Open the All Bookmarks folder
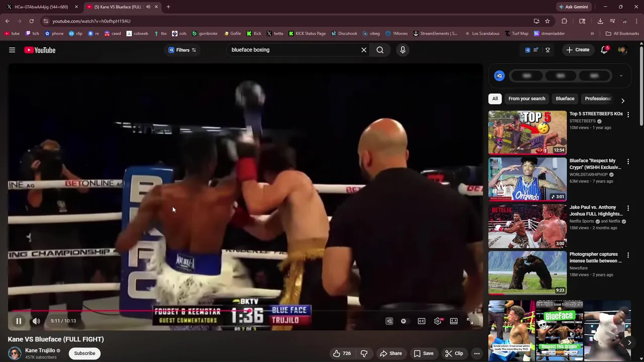Viewport: 644px width, 362px height. point(622,34)
